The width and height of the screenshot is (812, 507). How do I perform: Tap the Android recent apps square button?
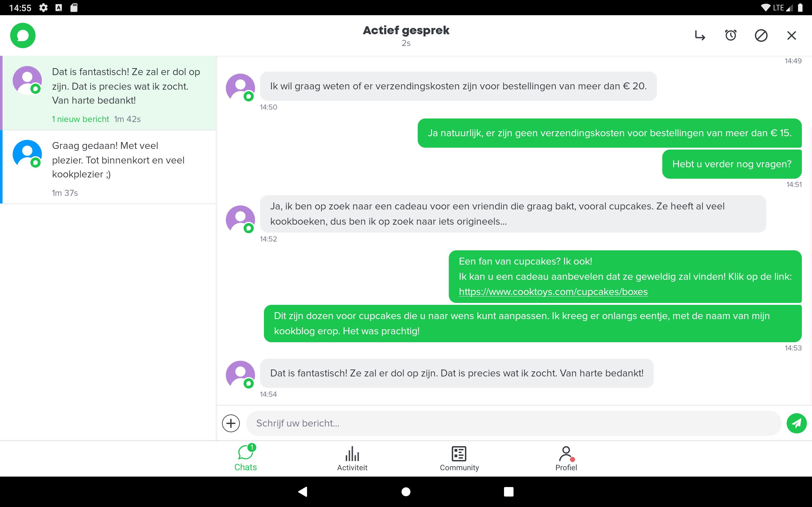(x=509, y=491)
